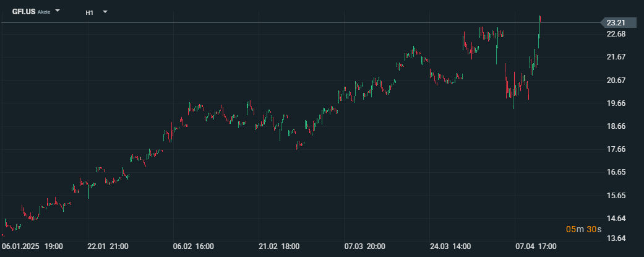Click the 17.66 price axis label
The image size is (644, 257).
[x=616, y=149]
